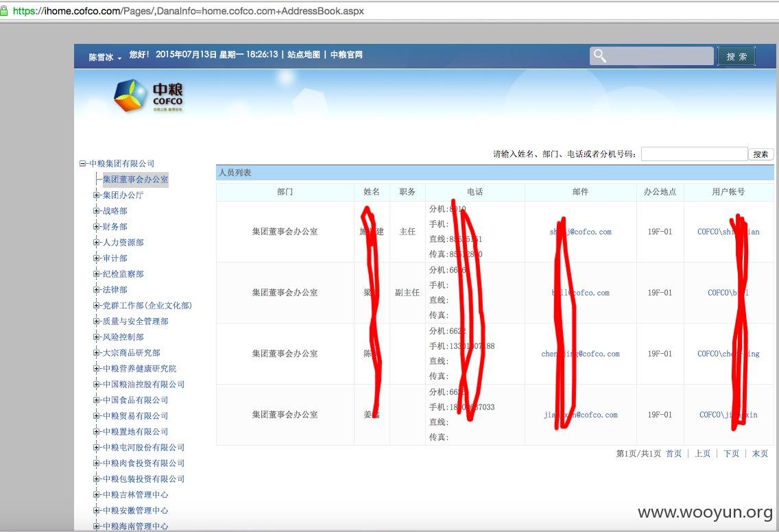Expand the 集团办公厅 node
The height and width of the screenshot is (532, 779).
pos(97,195)
